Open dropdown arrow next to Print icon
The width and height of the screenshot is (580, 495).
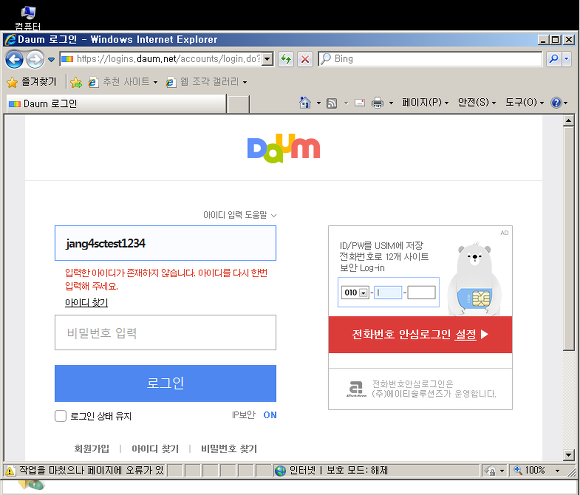391,103
